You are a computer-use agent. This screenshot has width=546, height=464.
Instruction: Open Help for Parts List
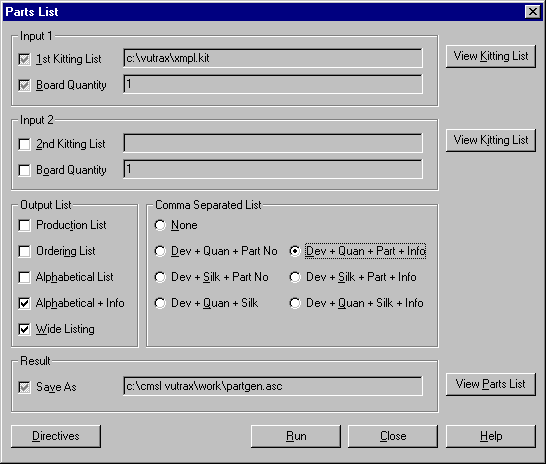(x=491, y=436)
